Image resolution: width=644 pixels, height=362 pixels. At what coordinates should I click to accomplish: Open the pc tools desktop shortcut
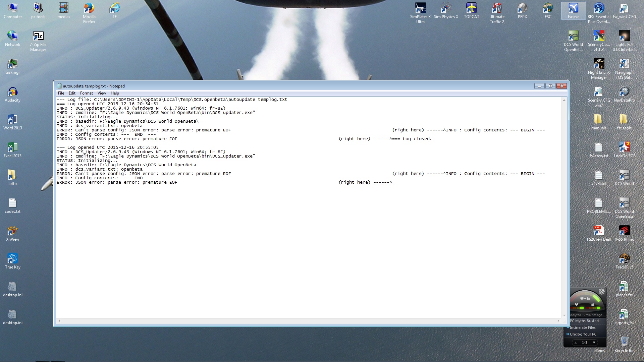point(38,11)
